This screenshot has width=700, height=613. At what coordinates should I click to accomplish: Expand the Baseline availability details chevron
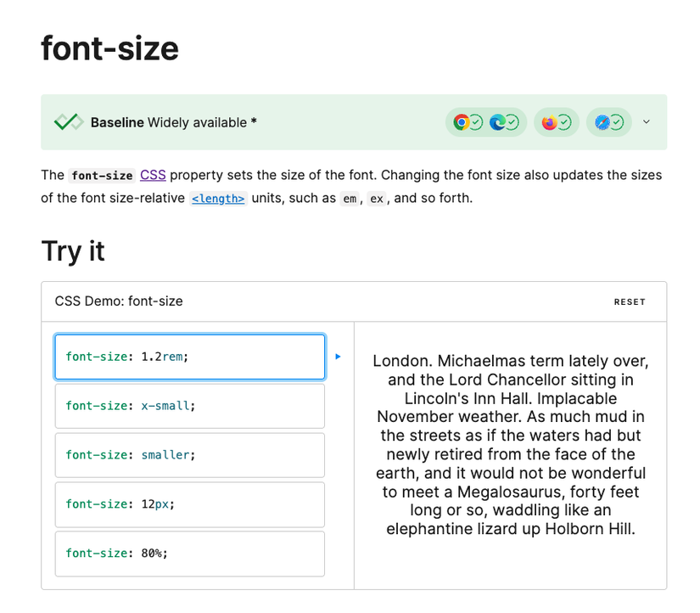[647, 122]
